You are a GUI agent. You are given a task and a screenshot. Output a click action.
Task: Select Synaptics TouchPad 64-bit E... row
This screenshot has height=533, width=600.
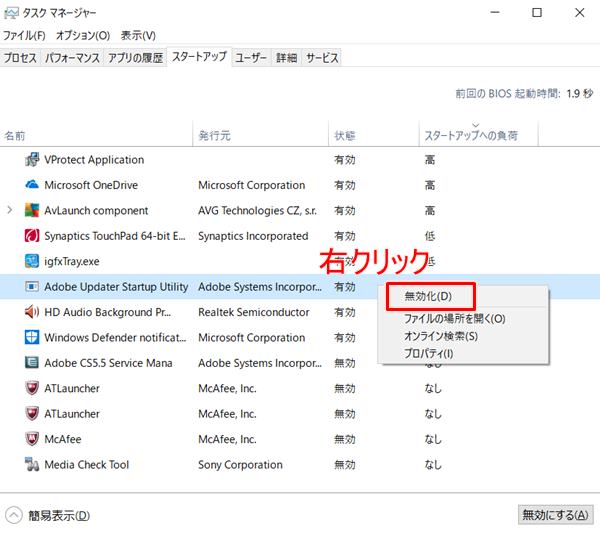[115, 236]
